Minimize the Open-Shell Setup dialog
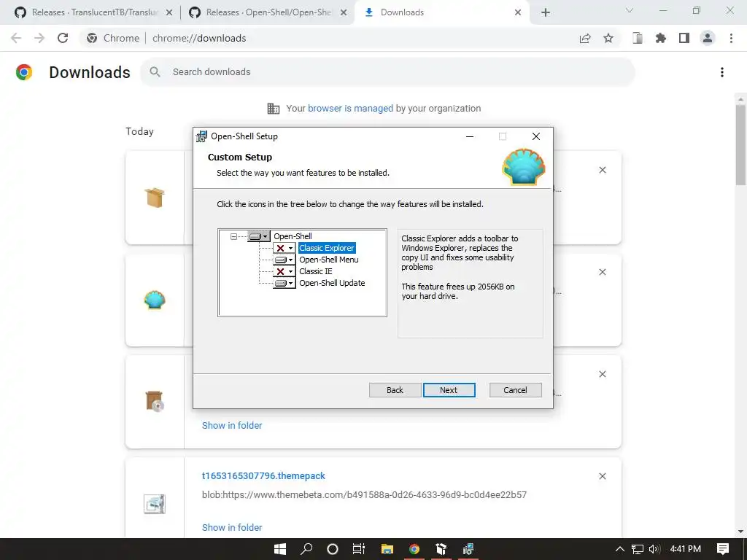 pos(470,136)
